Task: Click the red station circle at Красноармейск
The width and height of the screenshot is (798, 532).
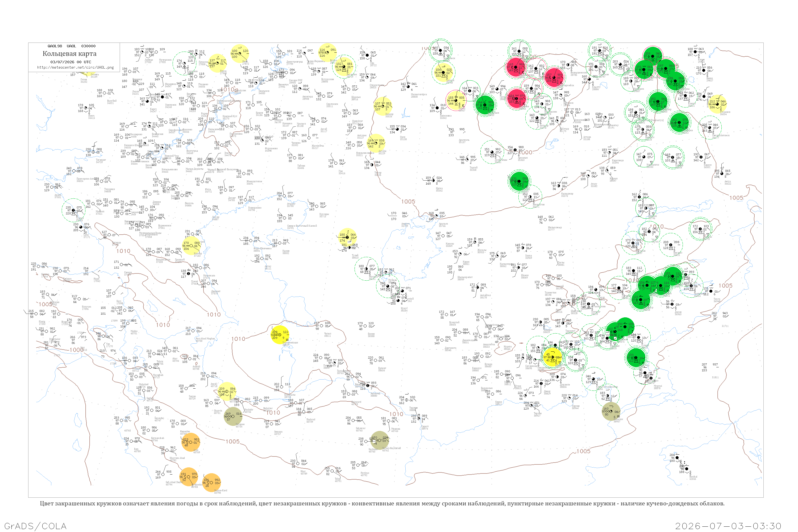Action: point(554,77)
